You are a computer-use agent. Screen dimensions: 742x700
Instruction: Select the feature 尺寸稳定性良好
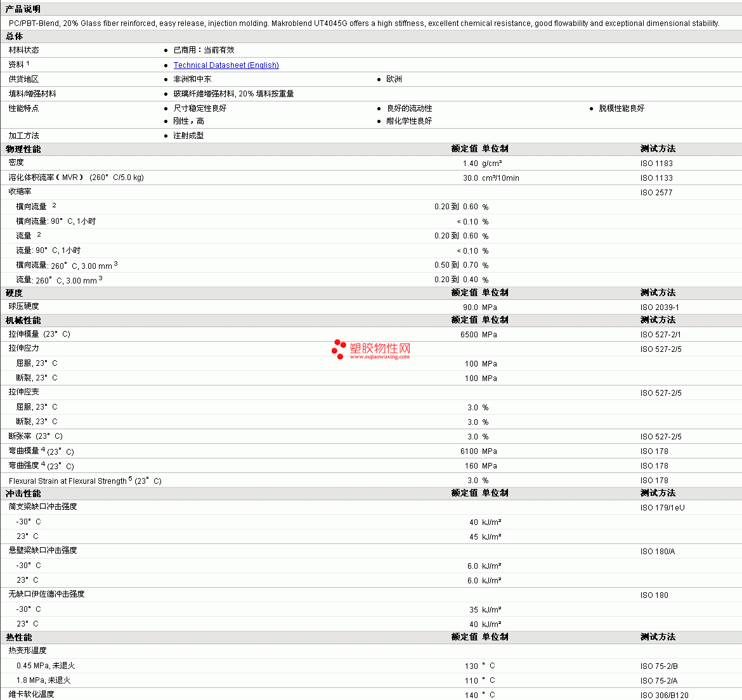(x=200, y=108)
